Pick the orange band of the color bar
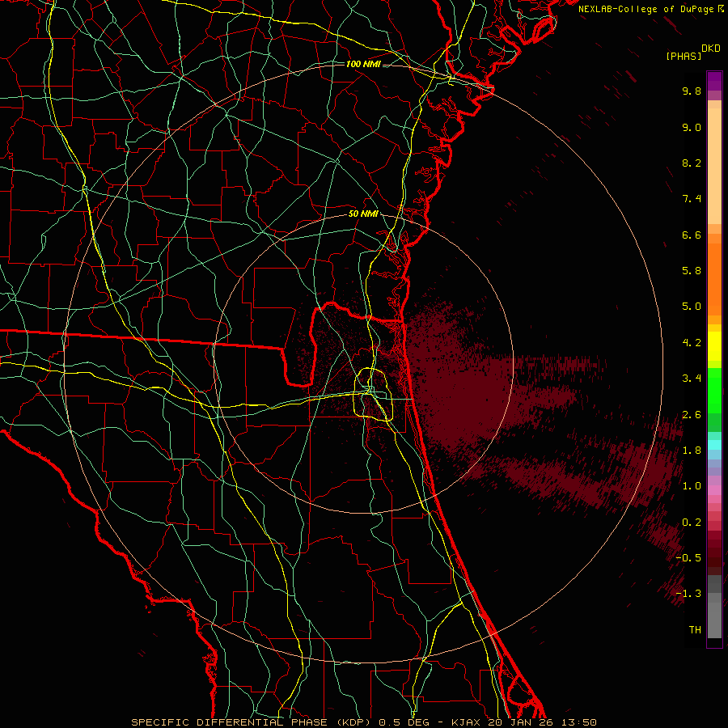This screenshot has width=728, height=728. 714,279
